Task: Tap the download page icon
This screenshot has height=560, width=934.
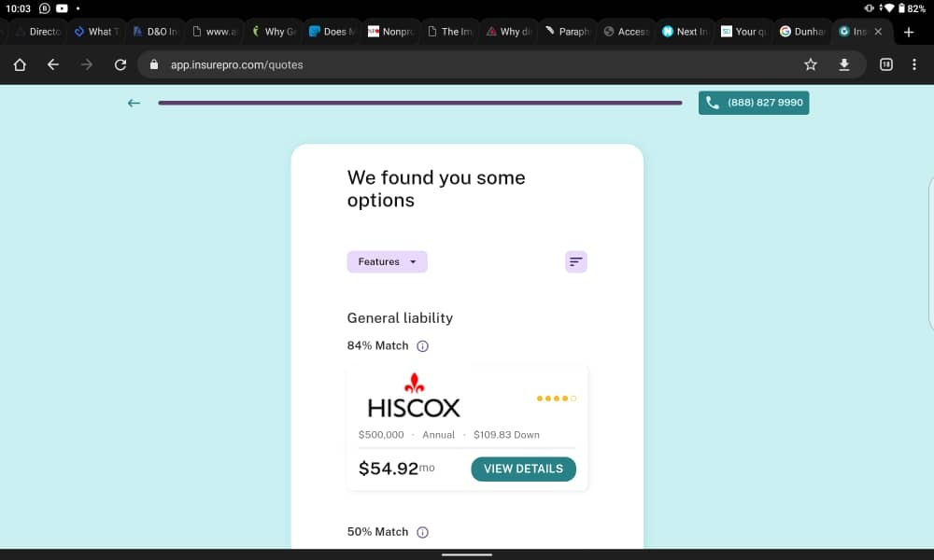Action: [844, 65]
